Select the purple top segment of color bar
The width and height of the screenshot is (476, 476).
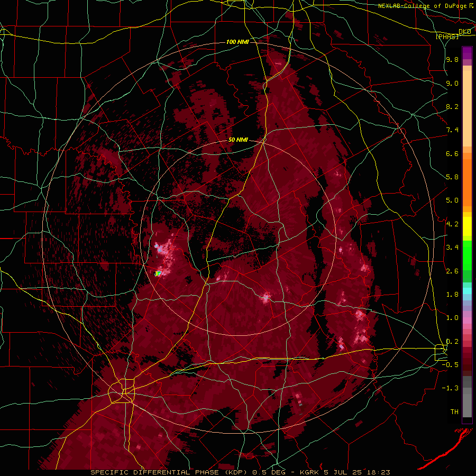pos(467,53)
